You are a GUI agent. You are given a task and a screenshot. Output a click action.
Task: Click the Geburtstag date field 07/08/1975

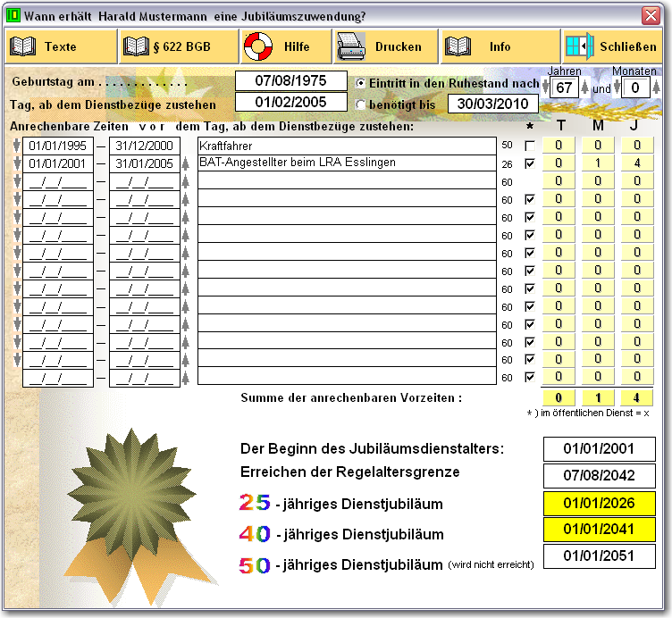(x=291, y=80)
